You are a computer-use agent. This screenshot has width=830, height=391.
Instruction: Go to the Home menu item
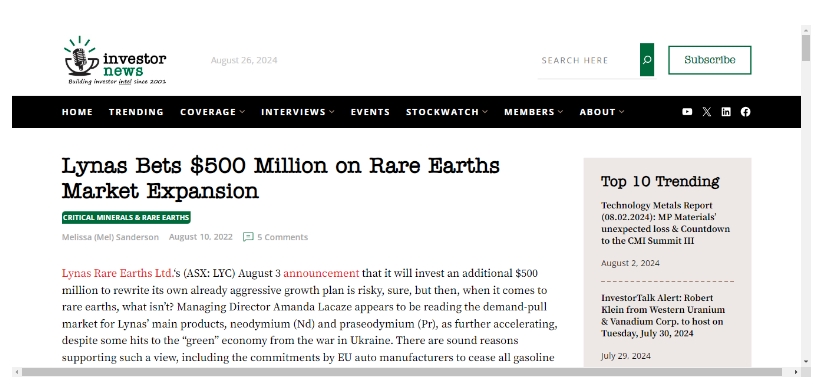pos(77,112)
